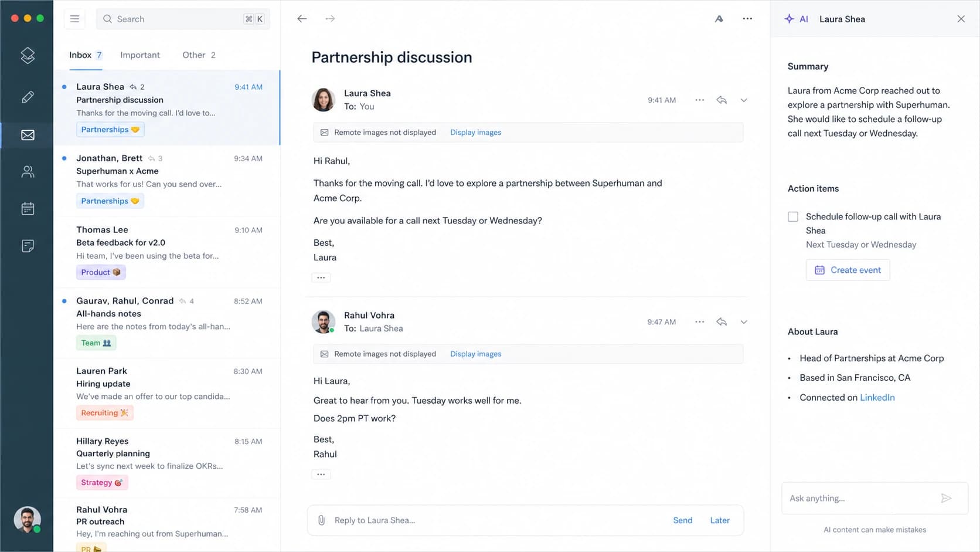
Task: Go forward with the right arrow
Action: tap(330, 19)
